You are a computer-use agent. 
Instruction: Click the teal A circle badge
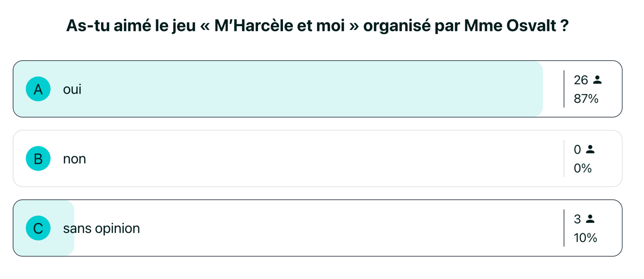pyautogui.click(x=38, y=89)
